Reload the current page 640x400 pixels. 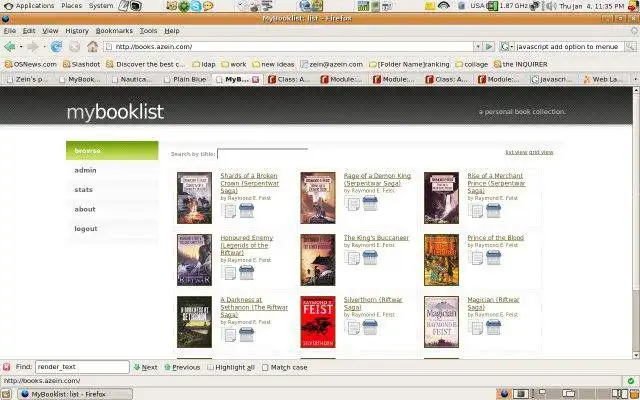pyautogui.click(x=56, y=47)
